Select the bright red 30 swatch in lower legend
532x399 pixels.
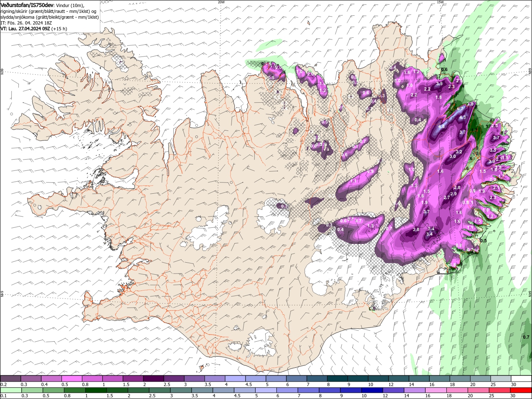(521, 390)
